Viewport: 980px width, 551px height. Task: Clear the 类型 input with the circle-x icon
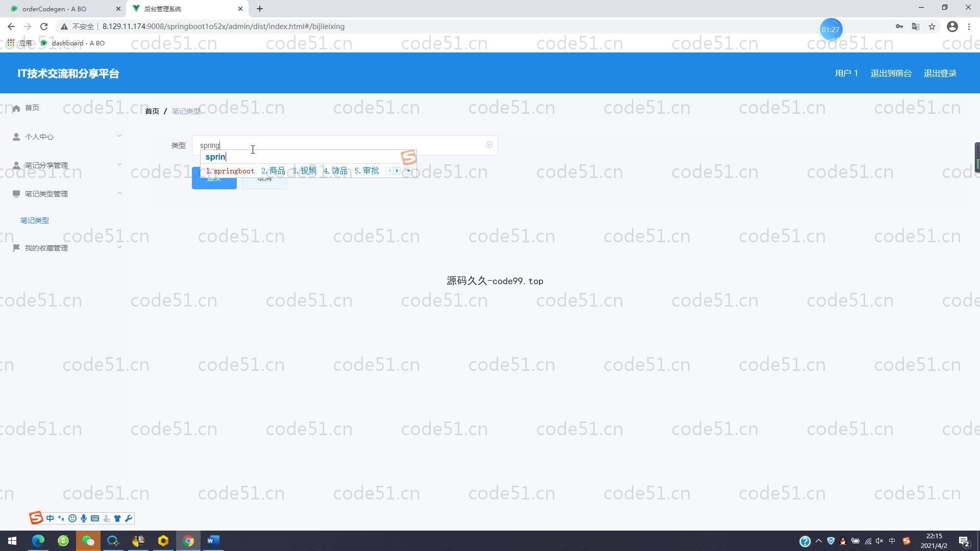coord(489,145)
